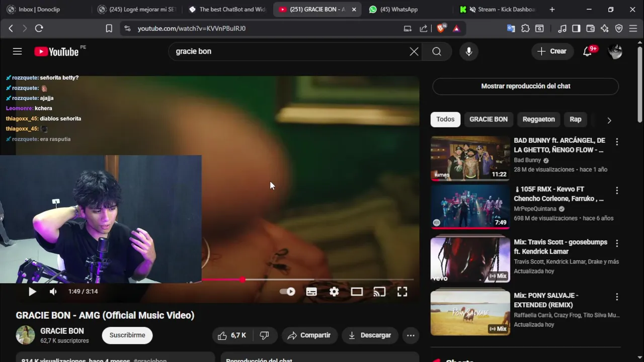The height and width of the screenshot is (362, 644).
Task: Click the MrPepeQuintana channel name
Action: 535,209
